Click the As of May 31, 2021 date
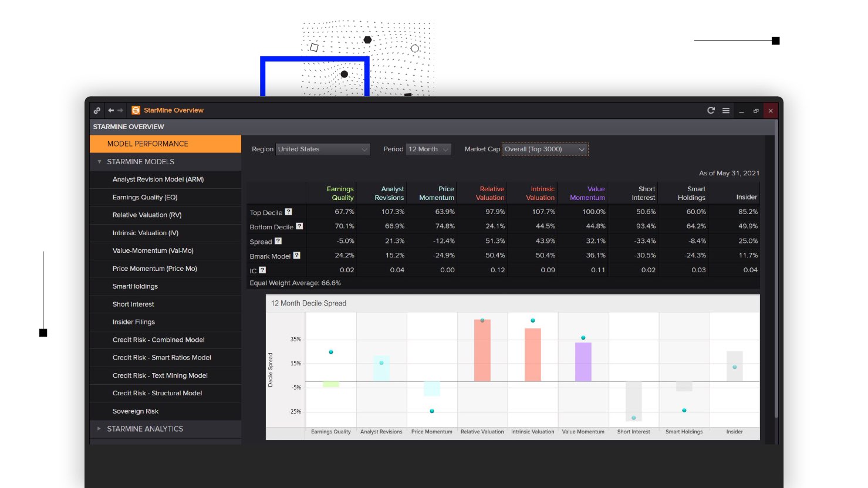The image size is (868, 488). (729, 173)
